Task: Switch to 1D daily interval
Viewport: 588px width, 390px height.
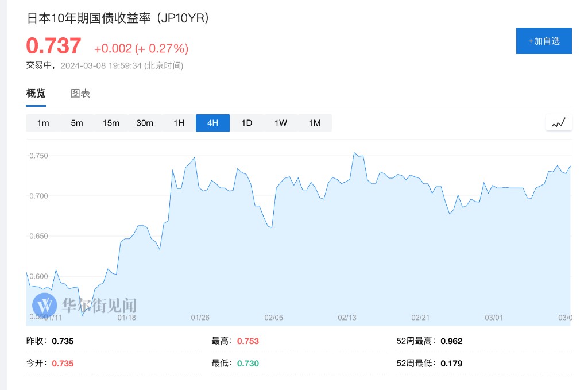Action: click(x=246, y=123)
